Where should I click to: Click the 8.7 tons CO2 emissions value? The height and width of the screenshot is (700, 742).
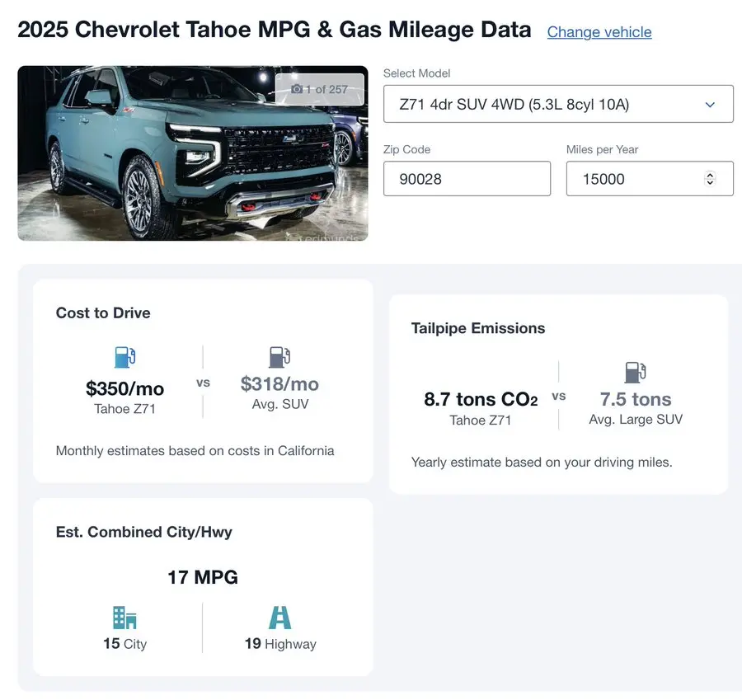click(481, 400)
